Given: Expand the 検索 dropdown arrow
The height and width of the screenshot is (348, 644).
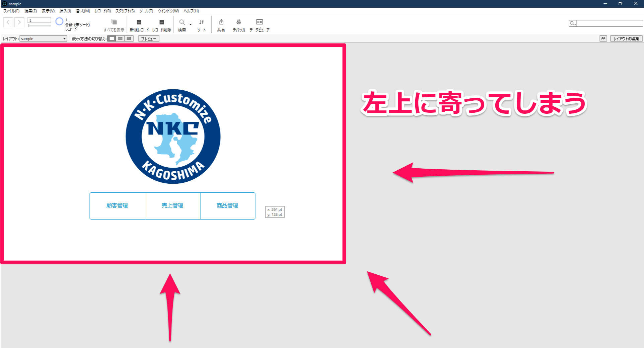Looking at the screenshot, I should (191, 24).
